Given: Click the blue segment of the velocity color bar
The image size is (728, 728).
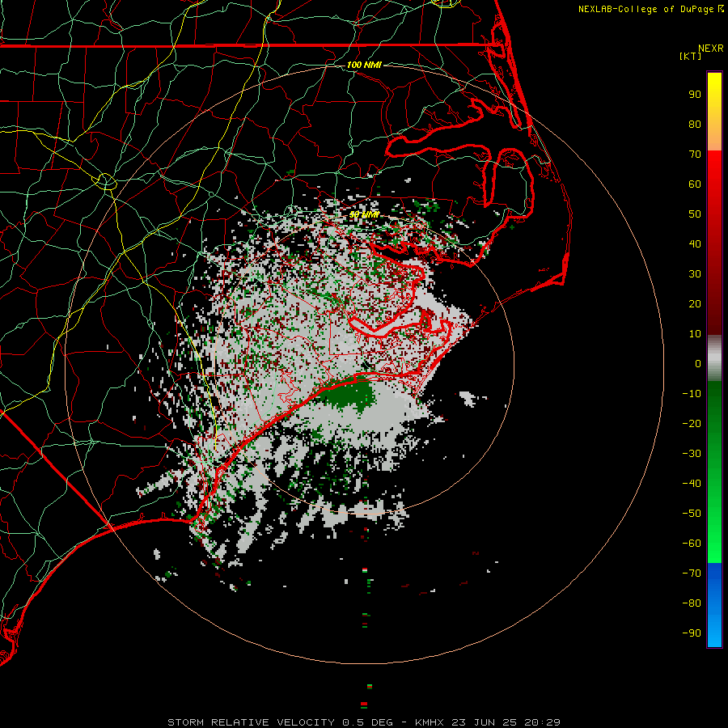Looking at the screenshot, I should click(714, 604).
